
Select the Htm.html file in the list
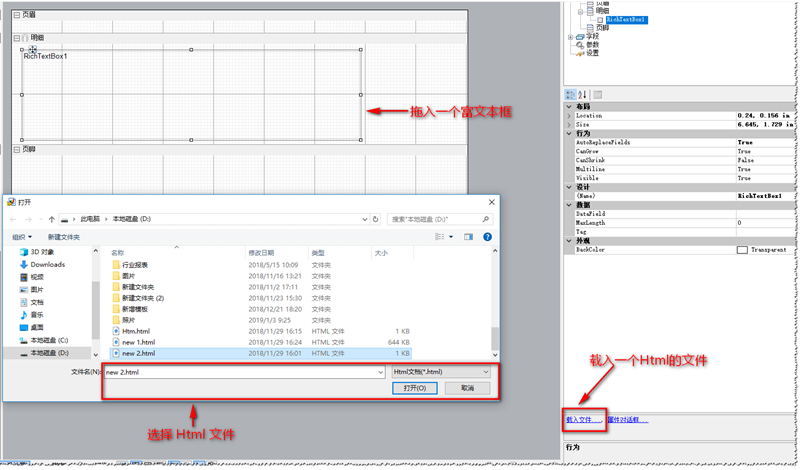tap(135, 331)
